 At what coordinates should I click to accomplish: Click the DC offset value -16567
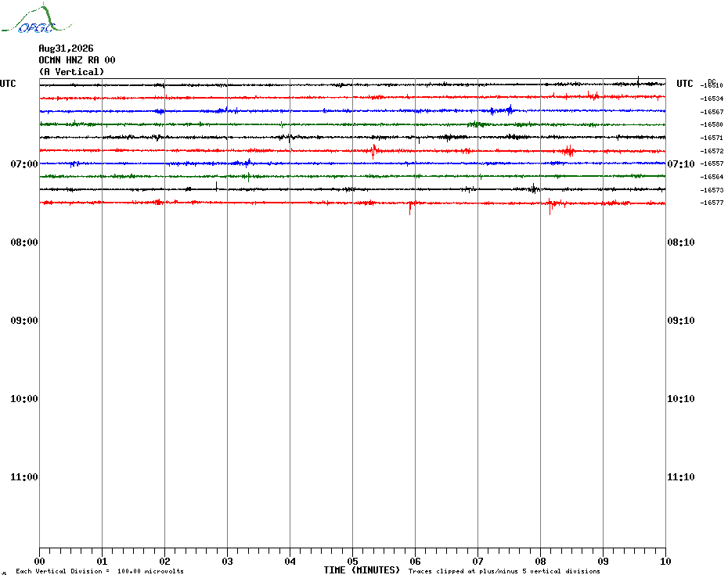tap(712, 112)
